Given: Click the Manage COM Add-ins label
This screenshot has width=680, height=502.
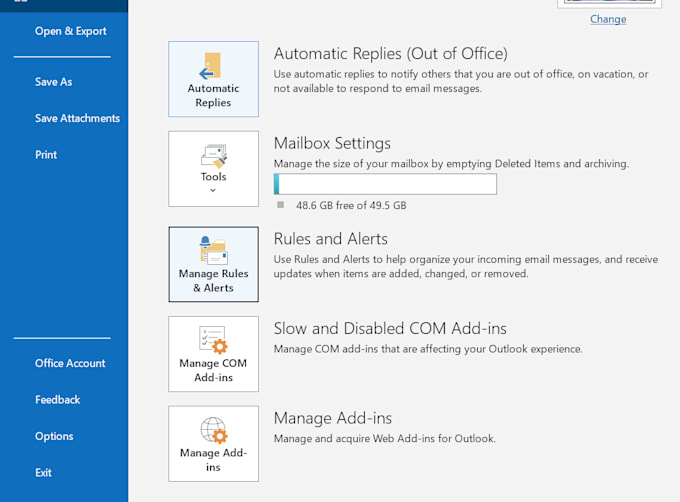Looking at the screenshot, I should point(213,370).
